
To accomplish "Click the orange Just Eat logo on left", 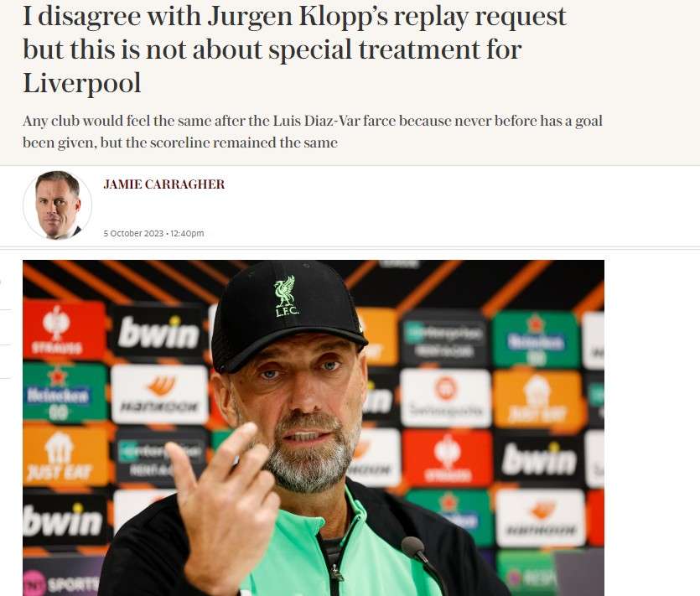I will tap(61, 456).
